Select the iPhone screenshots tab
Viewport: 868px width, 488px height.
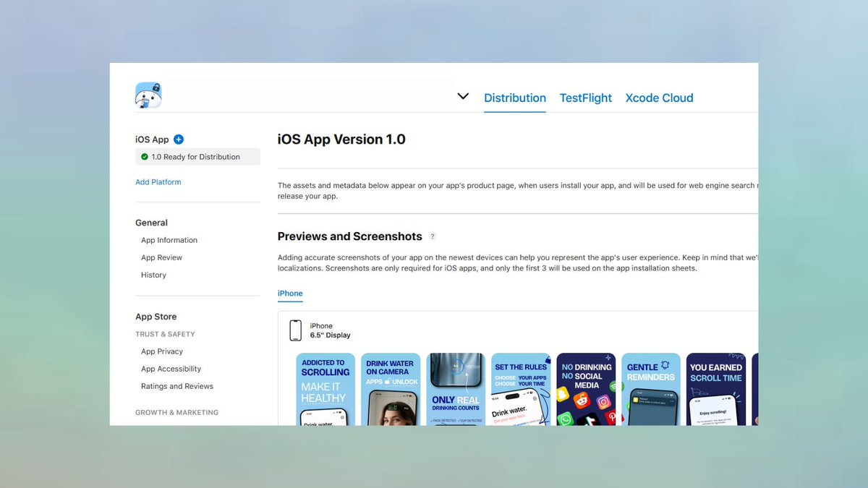tap(290, 294)
